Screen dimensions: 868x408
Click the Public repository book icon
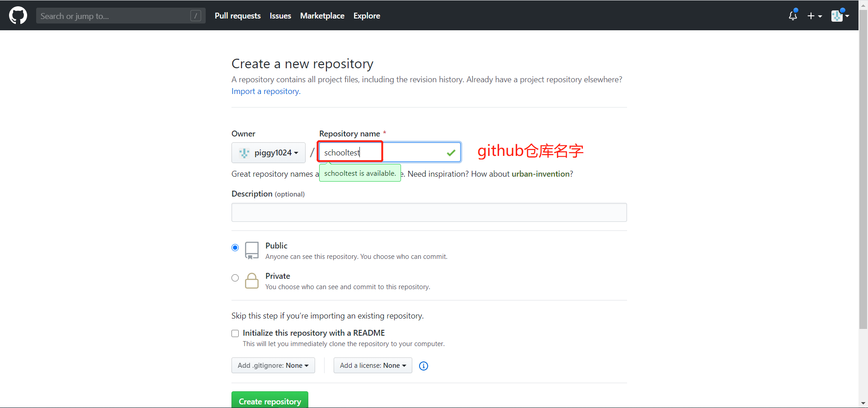252,250
